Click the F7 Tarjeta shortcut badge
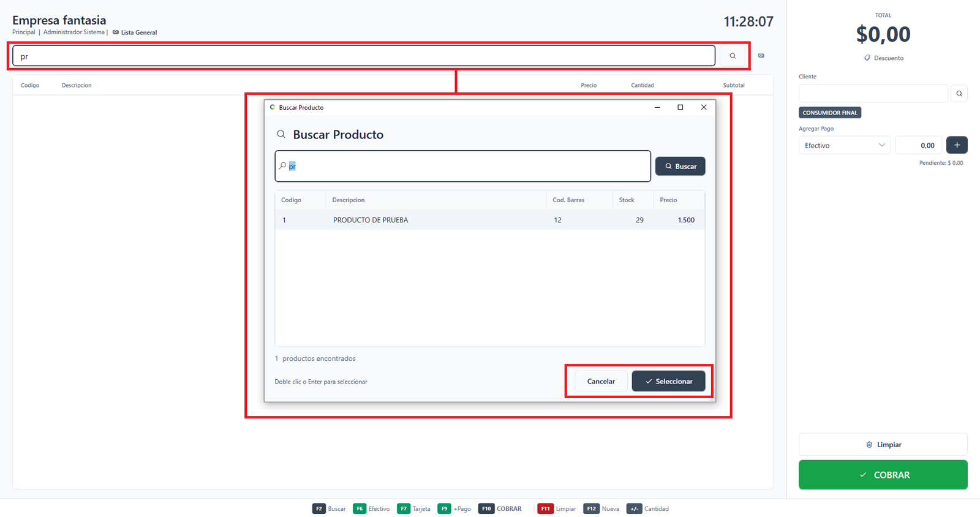 pos(404,509)
